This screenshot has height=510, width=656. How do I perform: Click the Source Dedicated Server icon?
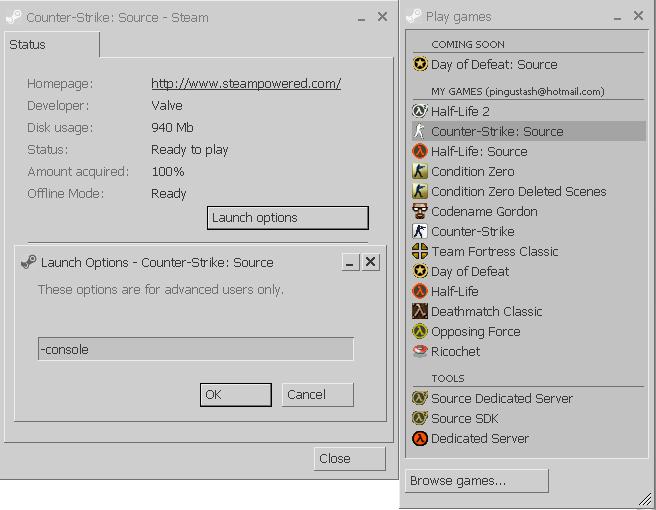click(x=420, y=398)
